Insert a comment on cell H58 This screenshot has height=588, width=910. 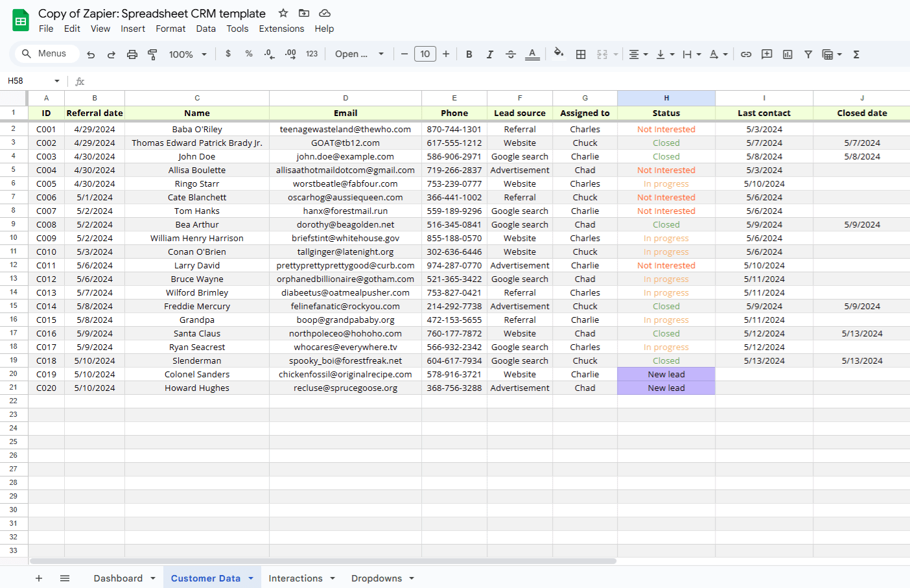pos(767,54)
